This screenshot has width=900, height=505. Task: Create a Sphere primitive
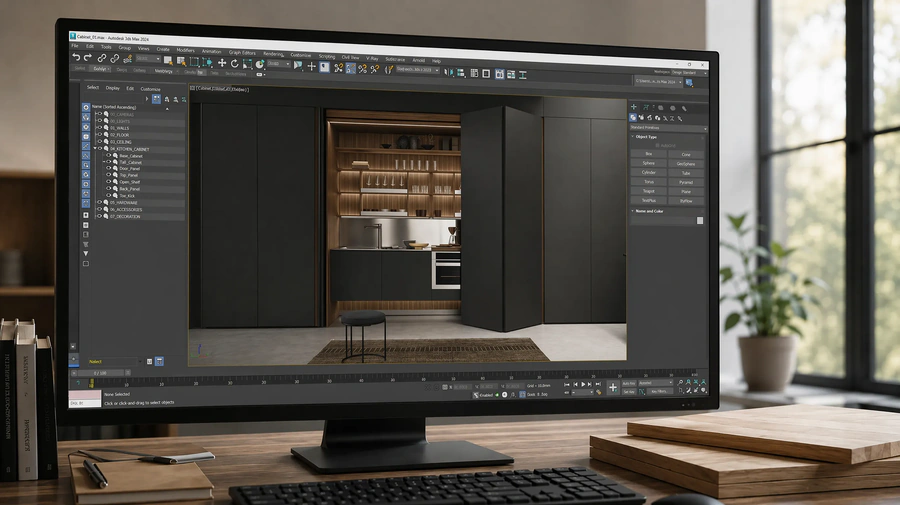(x=649, y=163)
